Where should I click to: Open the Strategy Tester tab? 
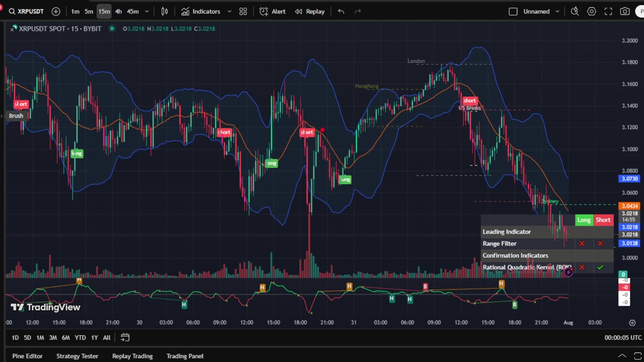point(77,356)
